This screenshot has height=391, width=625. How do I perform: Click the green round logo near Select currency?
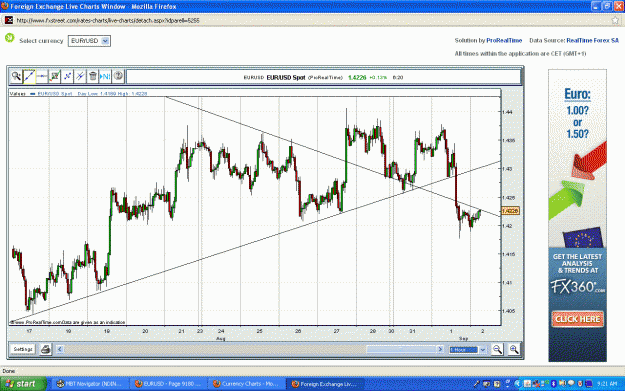click(x=10, y=38)
